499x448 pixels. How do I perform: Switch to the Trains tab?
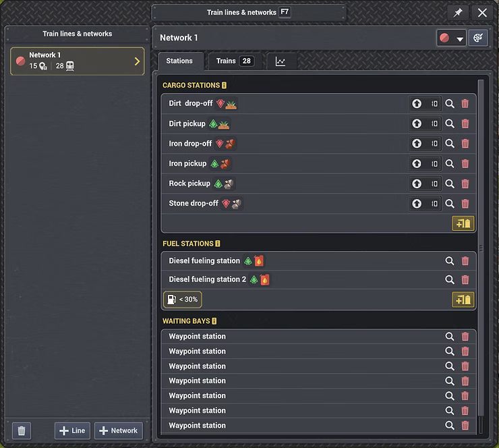233,61
